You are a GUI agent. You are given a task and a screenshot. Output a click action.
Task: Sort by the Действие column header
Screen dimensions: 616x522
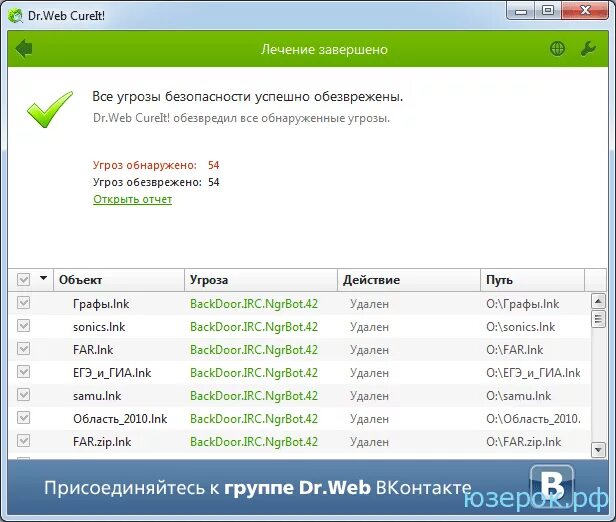pyautogui.click(x=409, y=280)
